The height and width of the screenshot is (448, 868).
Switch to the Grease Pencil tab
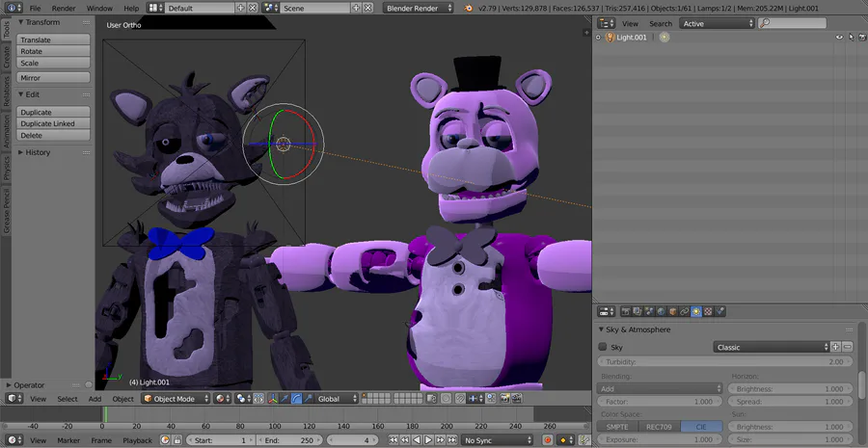(6, 210)
